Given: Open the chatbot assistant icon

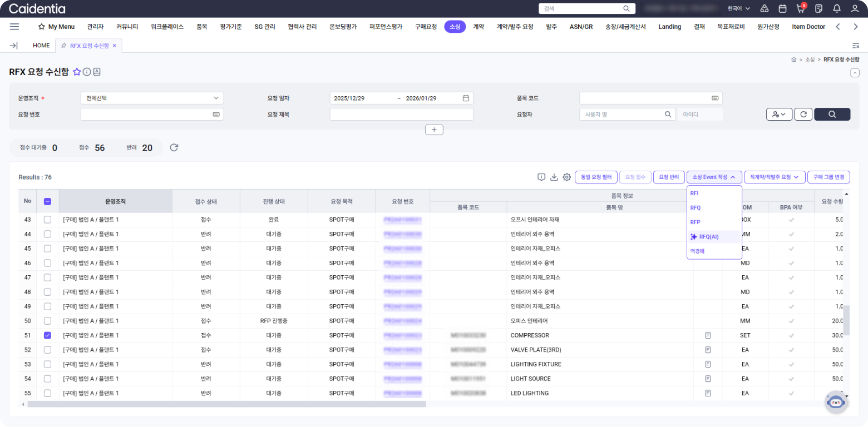Looking at the screenshot, I should tap(836, 403).
